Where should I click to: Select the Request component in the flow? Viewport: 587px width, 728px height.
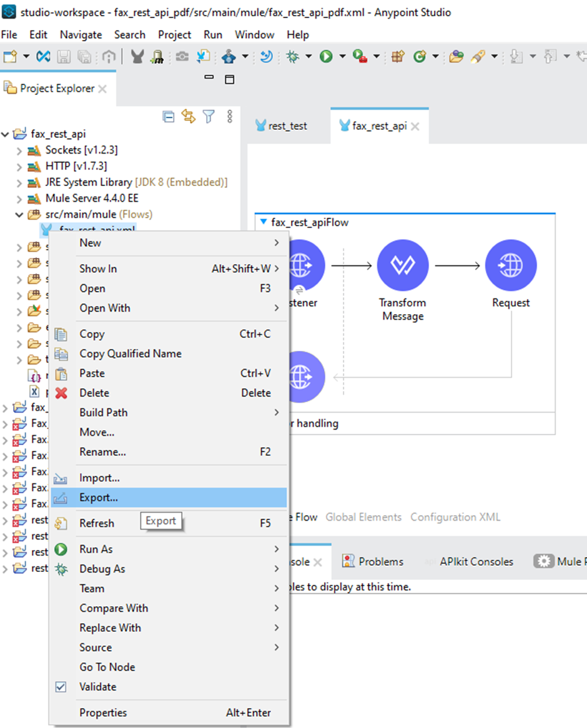510,266
